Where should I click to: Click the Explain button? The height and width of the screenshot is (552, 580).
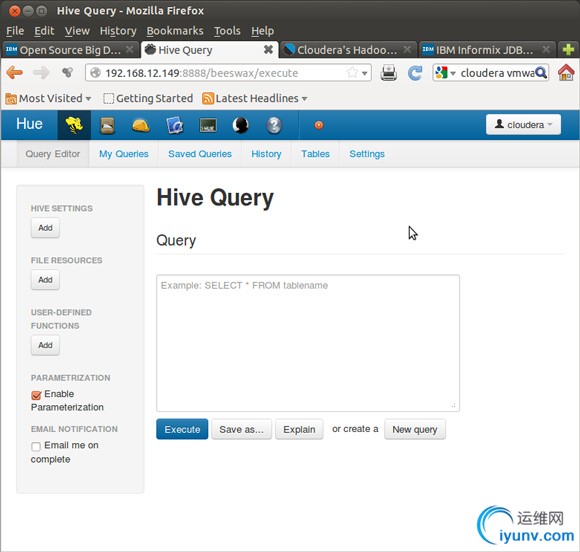click(299, 429)
